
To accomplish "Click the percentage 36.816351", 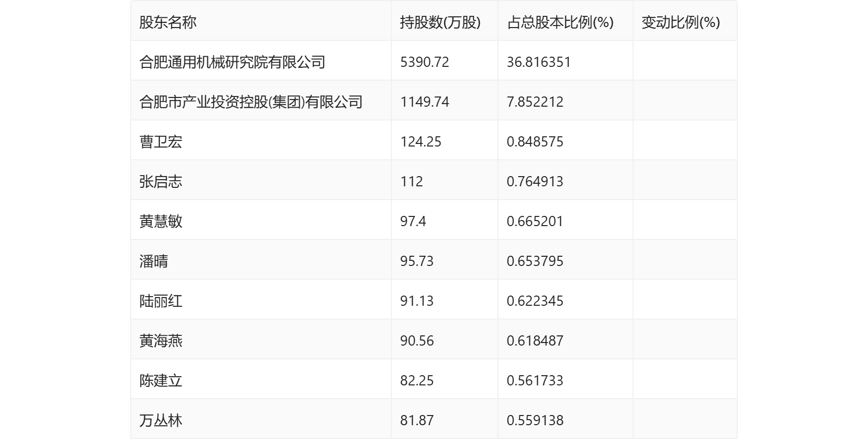I will [x=539, y=62].
